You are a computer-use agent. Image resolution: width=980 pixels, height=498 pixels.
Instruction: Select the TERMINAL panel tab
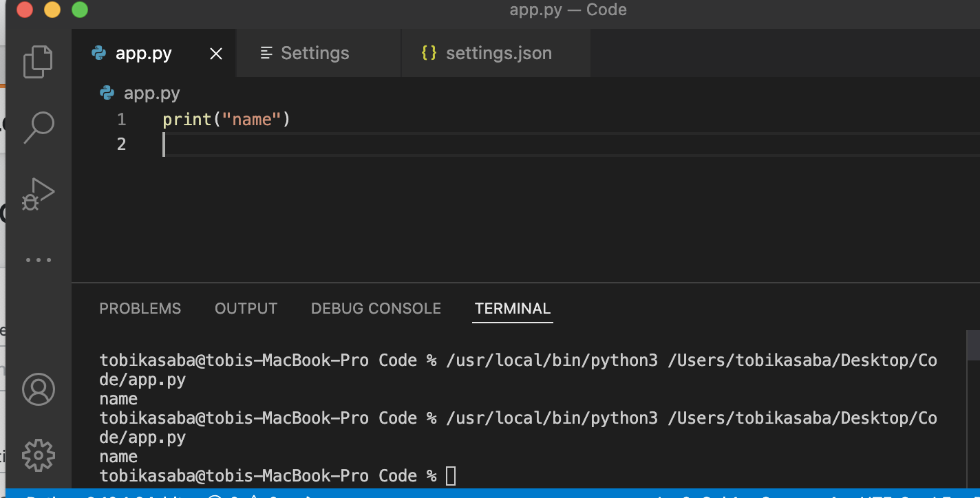click(x=513, y=309)
